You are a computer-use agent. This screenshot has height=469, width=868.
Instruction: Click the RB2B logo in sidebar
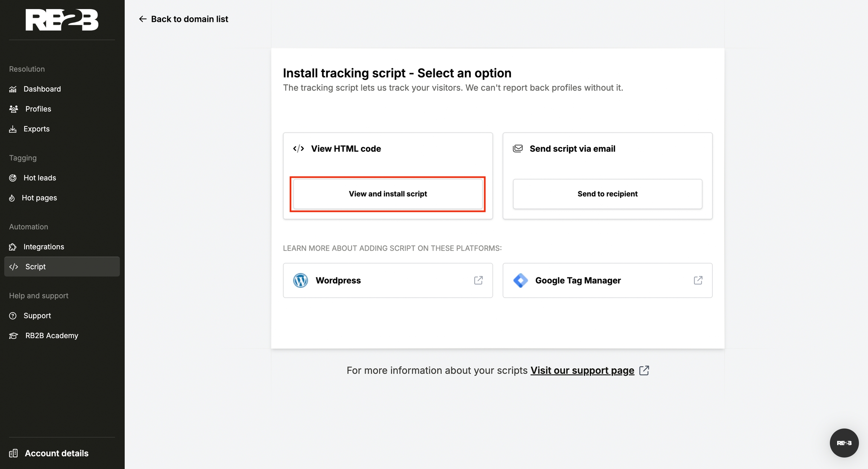click(x=62, y=20)
